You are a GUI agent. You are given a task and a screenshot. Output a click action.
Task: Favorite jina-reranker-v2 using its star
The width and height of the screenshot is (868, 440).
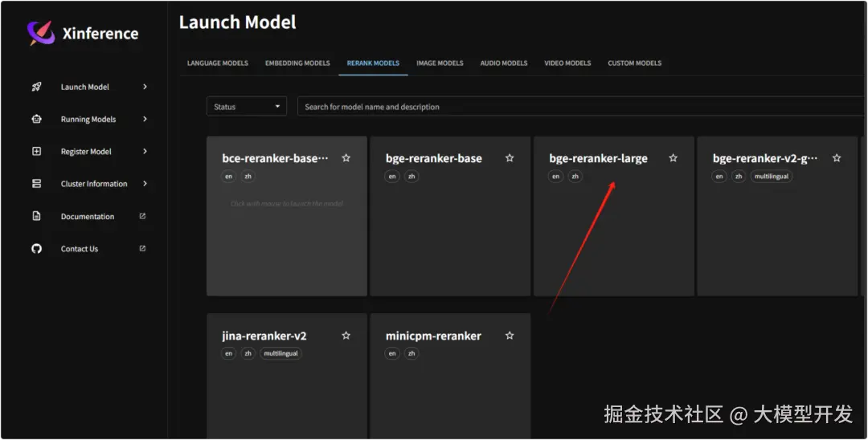(346, 336)
